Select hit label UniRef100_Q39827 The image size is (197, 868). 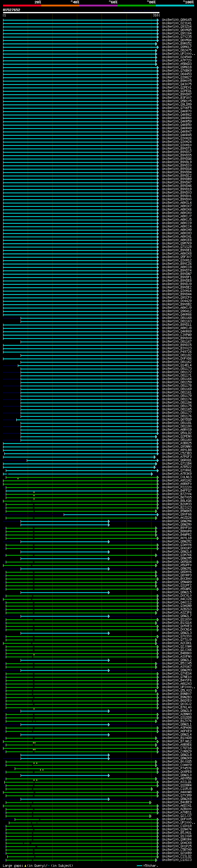click(x=177, y=77)
